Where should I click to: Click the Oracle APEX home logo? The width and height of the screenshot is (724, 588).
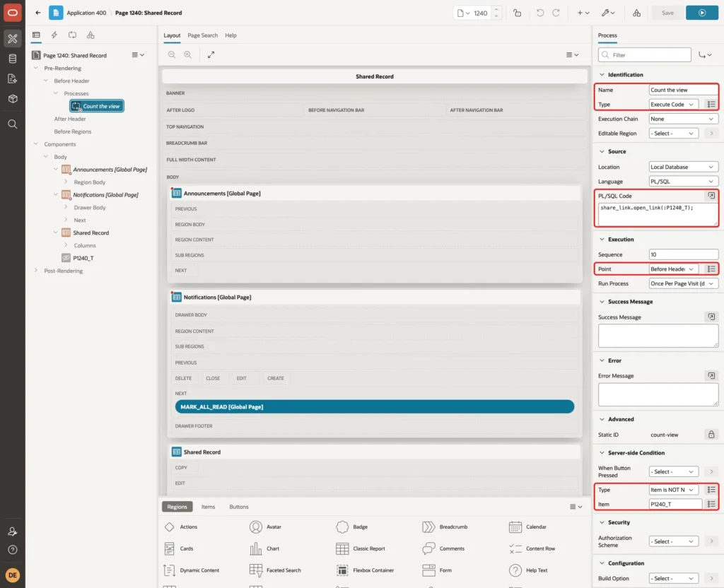pyautogui.click(x=13, y=13)
